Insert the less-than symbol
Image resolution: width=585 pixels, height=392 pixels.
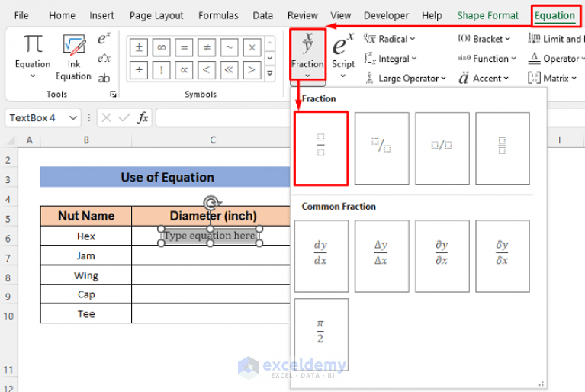[207, 70]
